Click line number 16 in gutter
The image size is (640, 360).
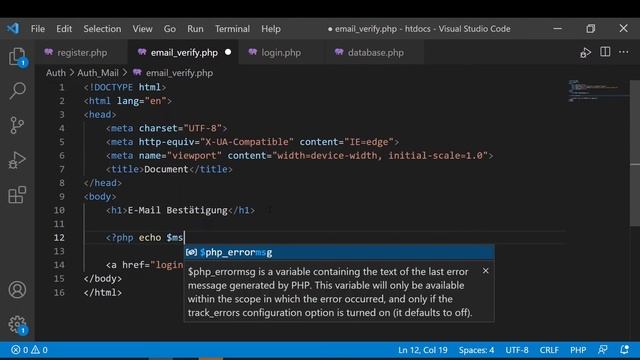(59, 292)
